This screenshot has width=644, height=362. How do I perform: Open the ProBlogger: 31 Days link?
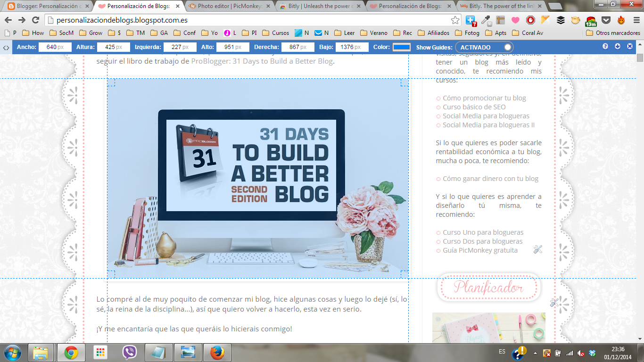pyautogui.click(x=262, y=61)
